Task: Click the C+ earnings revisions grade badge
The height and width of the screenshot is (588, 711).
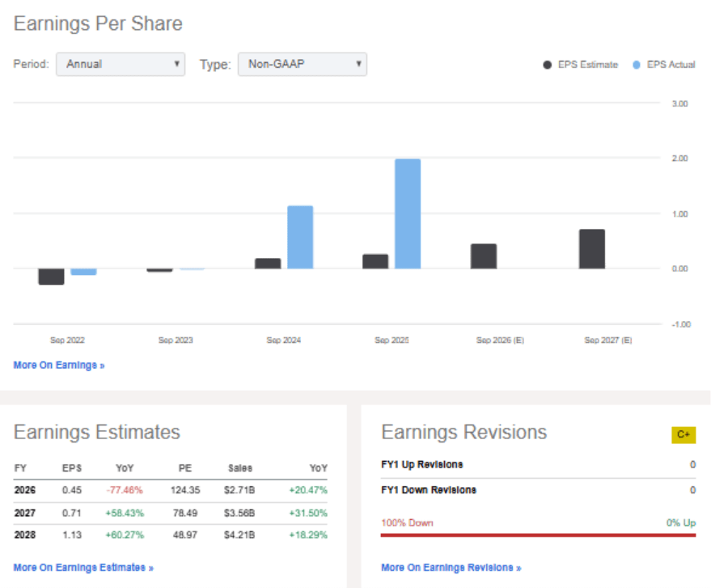Action: pos(683,435)
